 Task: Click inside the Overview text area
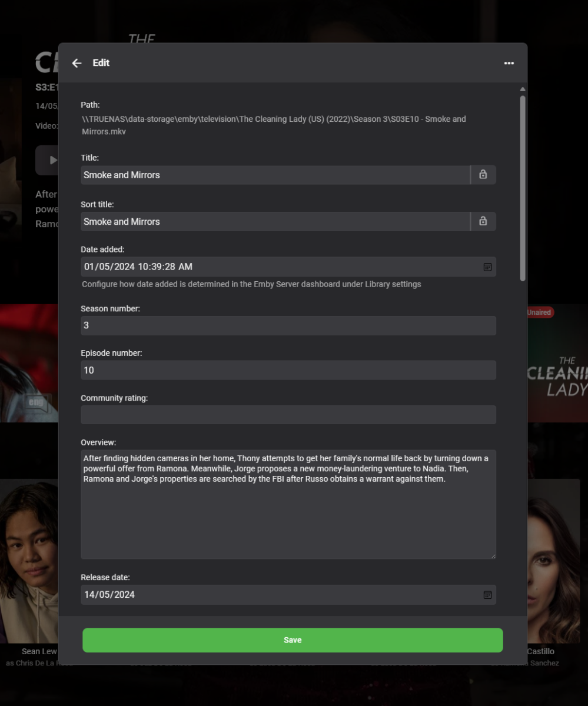pyautogui.click(x=288, y=504)
